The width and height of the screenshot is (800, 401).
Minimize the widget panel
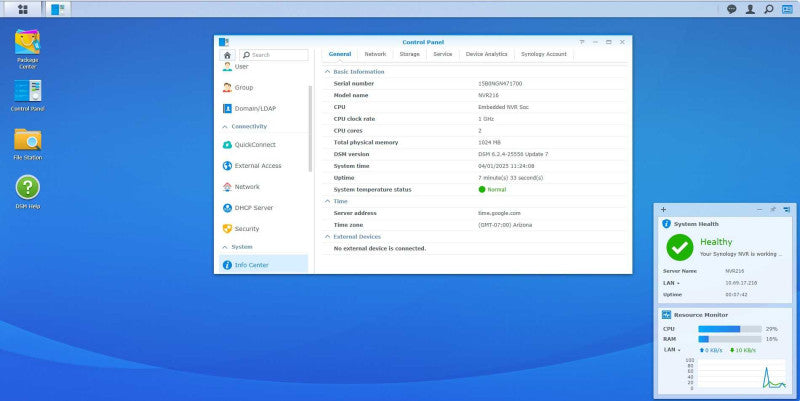[x=760, y=209]
